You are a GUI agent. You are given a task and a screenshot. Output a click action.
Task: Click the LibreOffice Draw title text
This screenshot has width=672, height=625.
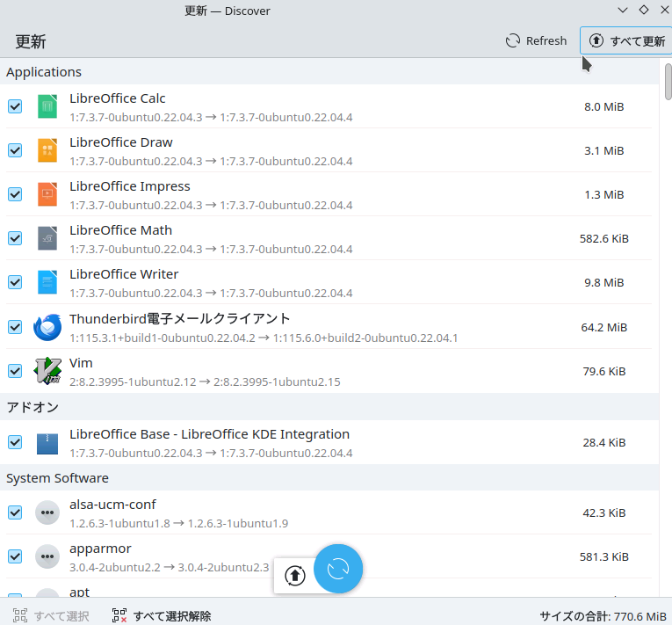click(x=121, y=142)
